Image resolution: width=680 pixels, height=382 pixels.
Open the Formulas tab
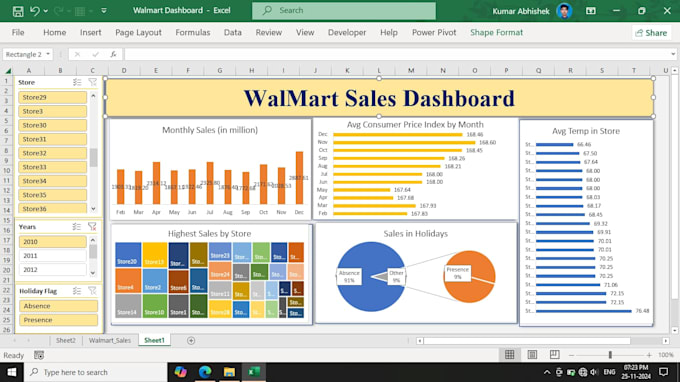pyautogui.click(x=193, y=33)
